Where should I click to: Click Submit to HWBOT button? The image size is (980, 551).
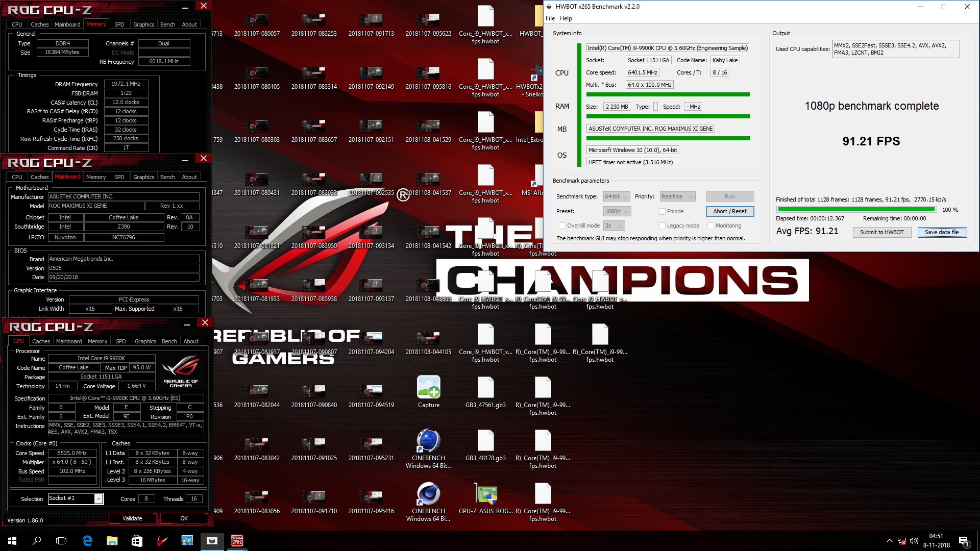tap(881, 232)
